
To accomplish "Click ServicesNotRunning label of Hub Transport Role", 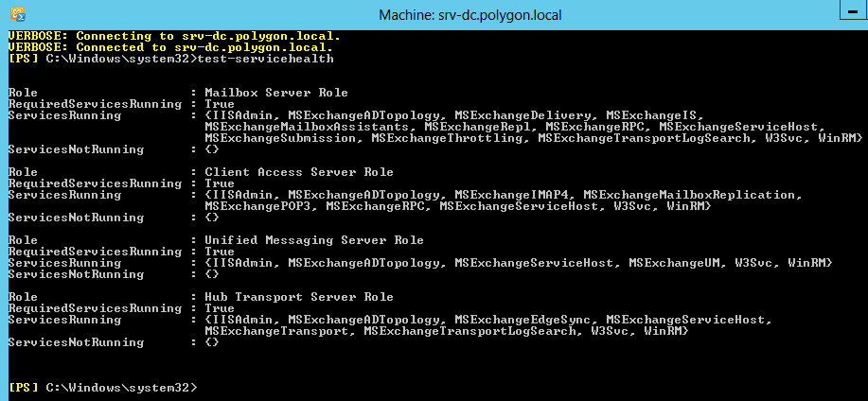I will tap(76, 342).
